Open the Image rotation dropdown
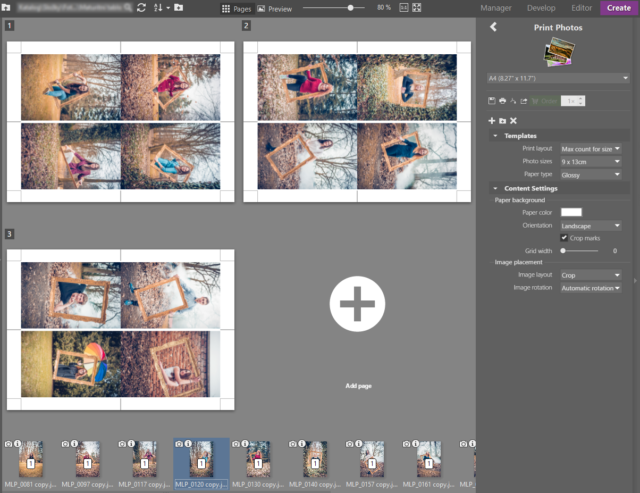Viewport: 640px width, 493px height. tap(591, 288)
